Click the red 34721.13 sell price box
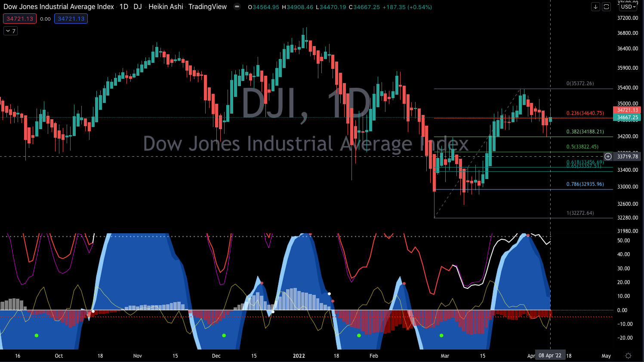644x362 pixels. [20, 19]
